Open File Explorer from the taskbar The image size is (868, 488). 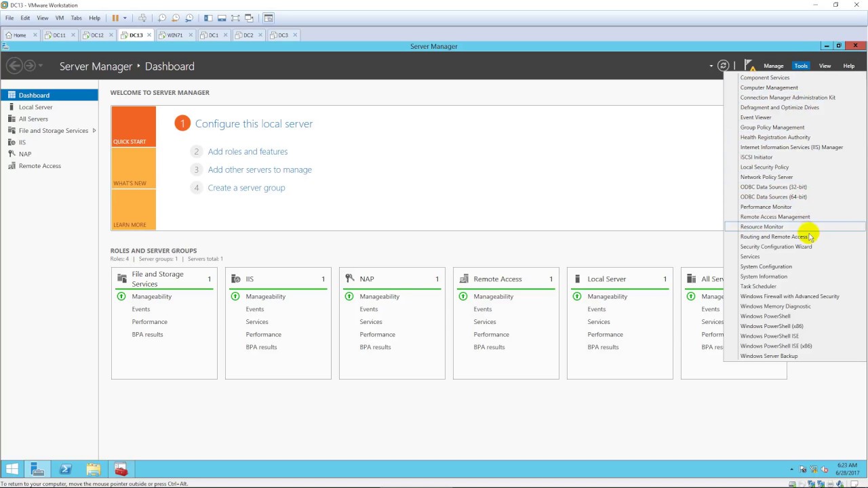coord(94,469)
